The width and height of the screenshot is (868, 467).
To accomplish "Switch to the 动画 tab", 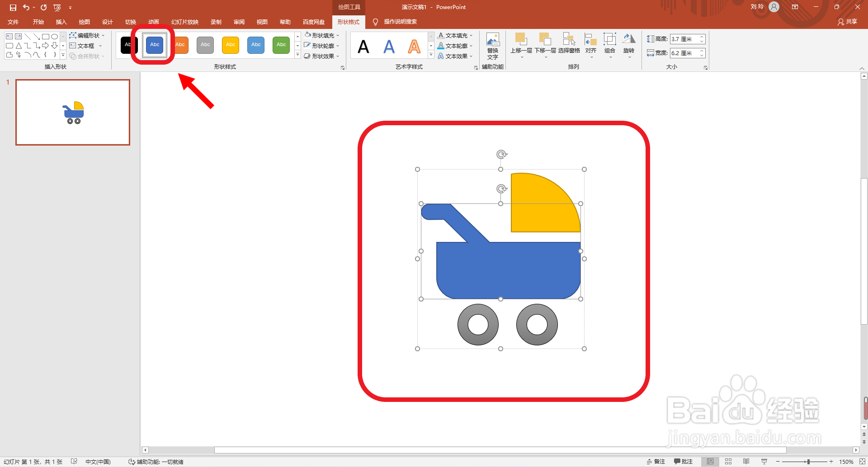I will click(x=154, y=22).
